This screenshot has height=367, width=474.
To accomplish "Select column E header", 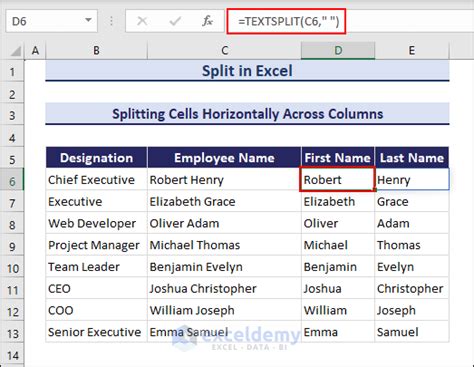I will point(412,51).
